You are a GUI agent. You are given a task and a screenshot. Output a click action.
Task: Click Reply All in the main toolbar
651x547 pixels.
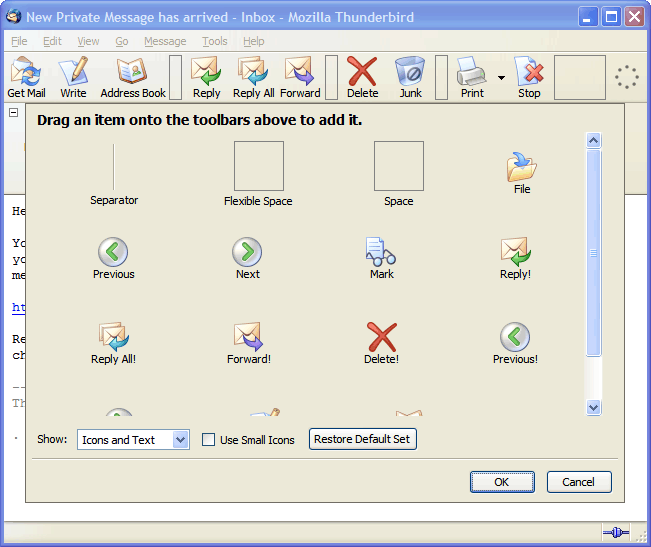[x=253, y=78]
